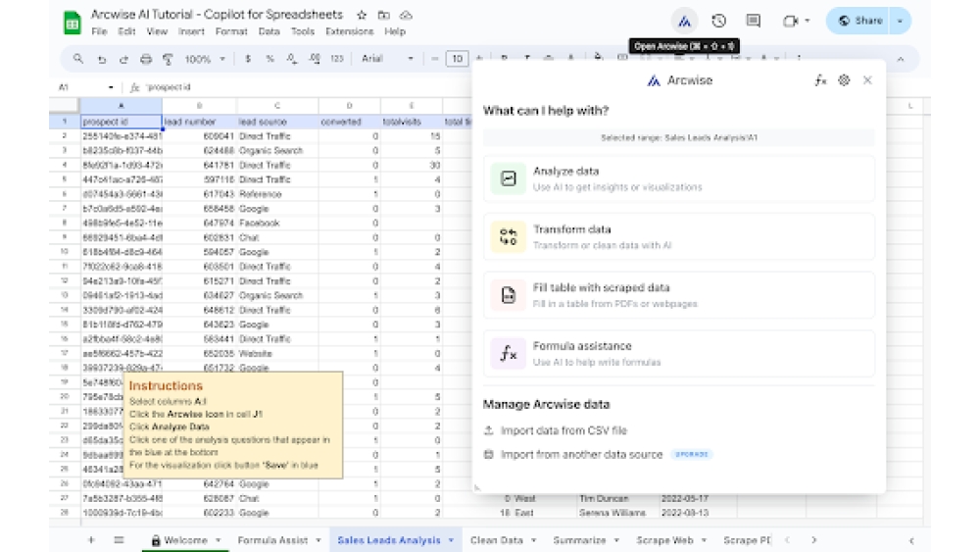
Task: Format as percent icon
Action: (269, 59)
